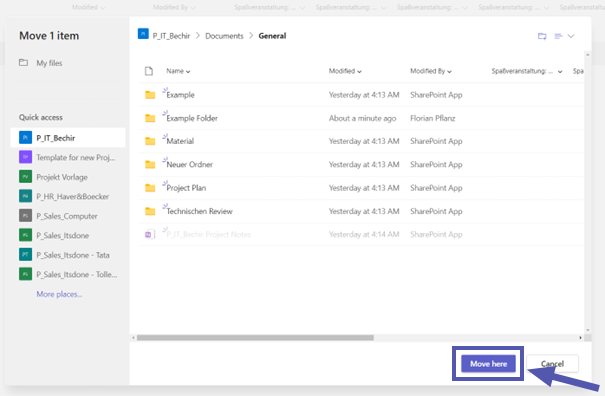Screen dimensions: 605x396
Task: Open the Project Plan folder name
Action: point(186,188)
